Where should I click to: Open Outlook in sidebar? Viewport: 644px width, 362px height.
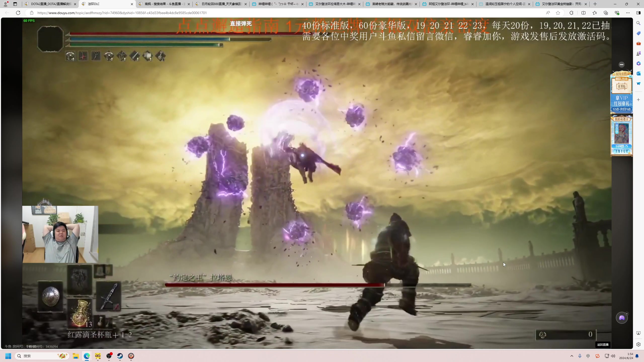638,73
